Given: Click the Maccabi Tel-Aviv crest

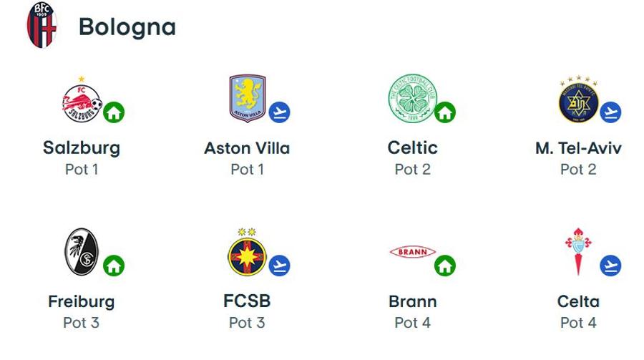Looking at the screenshot, I should (578, 99).
